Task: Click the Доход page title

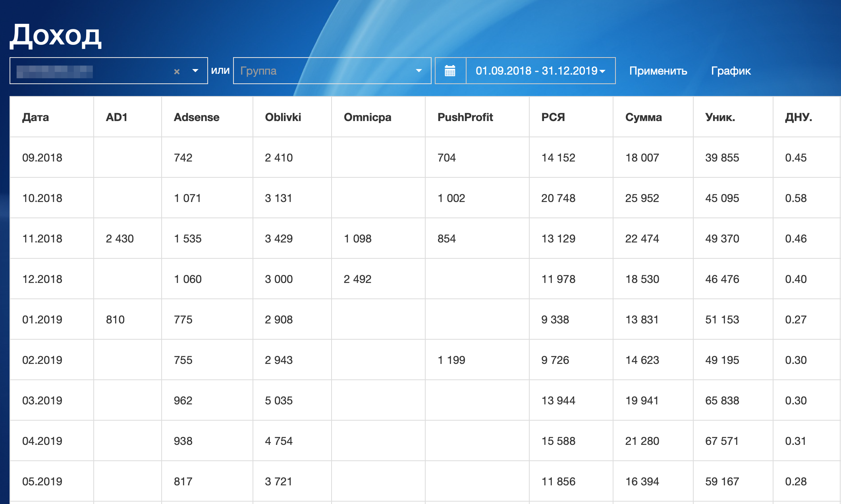Action: pos(56,36)
